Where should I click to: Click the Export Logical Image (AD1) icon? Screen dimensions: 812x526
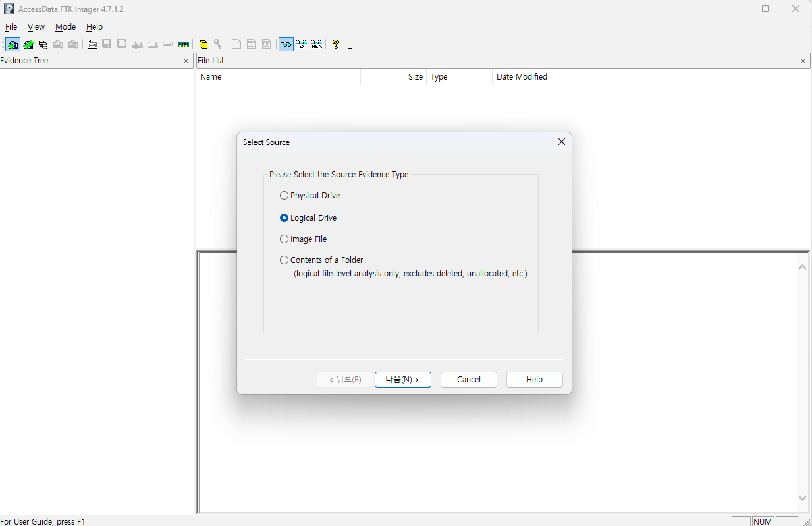click(x=122, y=44)
